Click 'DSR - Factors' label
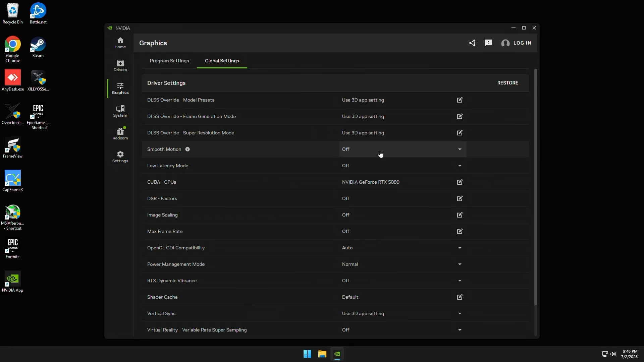Screen dimensions: 644x362 (162, 198)
